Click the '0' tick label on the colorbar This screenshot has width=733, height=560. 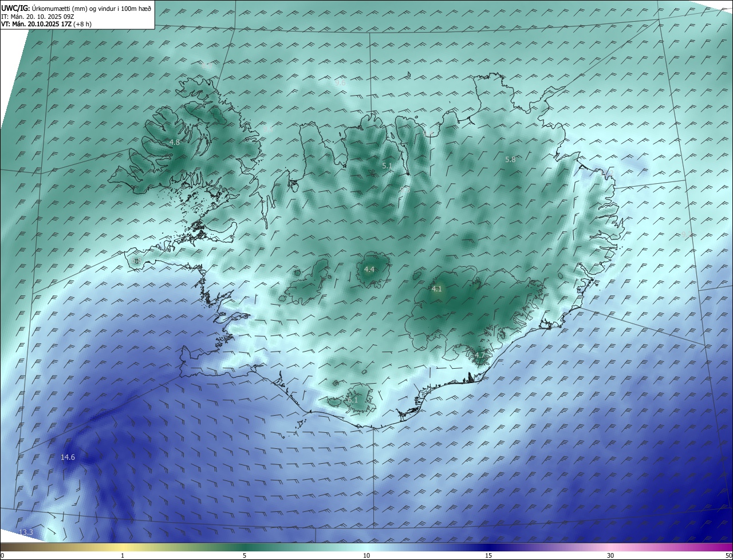click(x=2, y=555)
